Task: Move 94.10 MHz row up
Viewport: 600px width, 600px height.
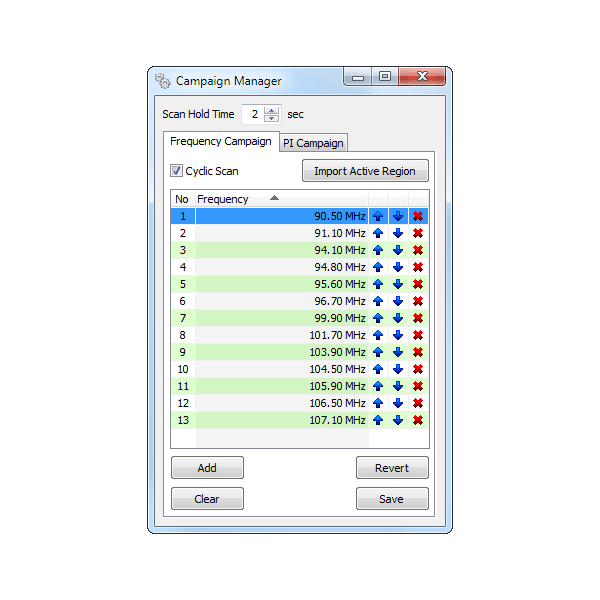Action: [x=378, y=250]
